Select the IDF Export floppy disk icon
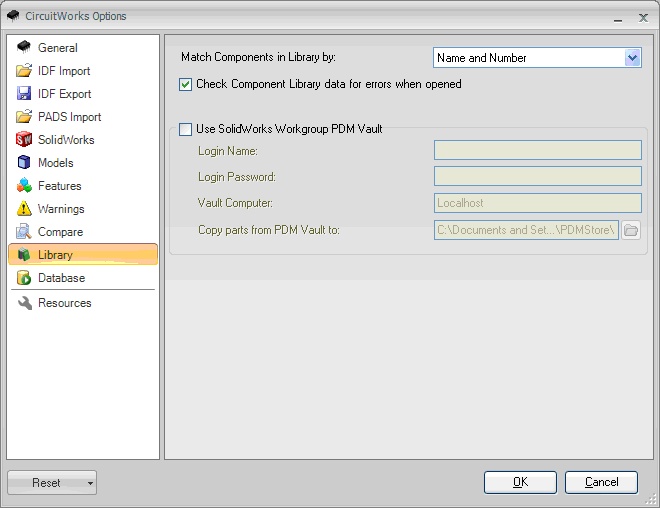Screen dimensions: 660x508 tap(24, 93)
